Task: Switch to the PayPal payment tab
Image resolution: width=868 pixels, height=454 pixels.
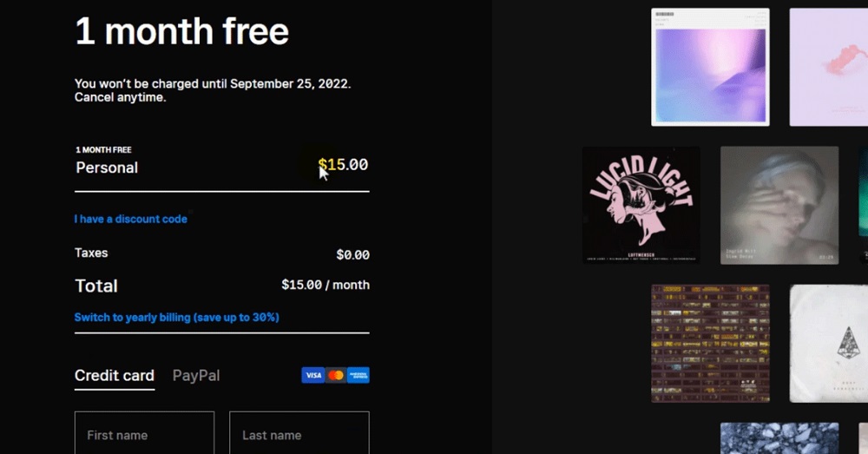Action: point(196,375)
